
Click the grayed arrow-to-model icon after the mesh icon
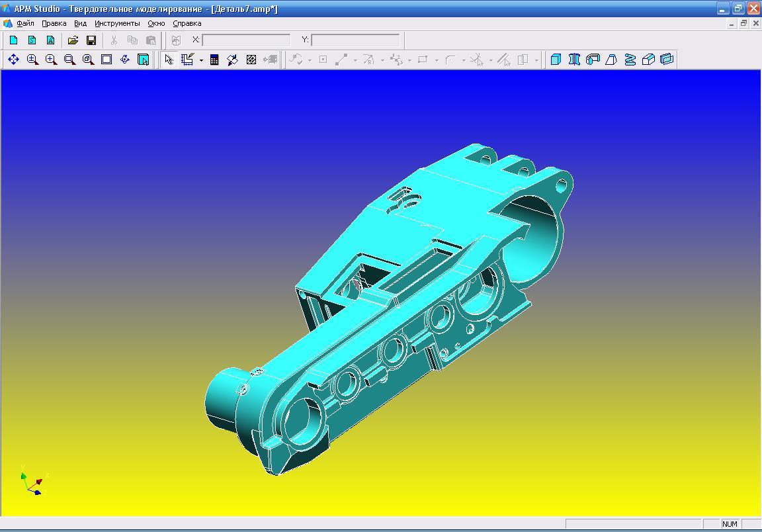click(270, 60)
